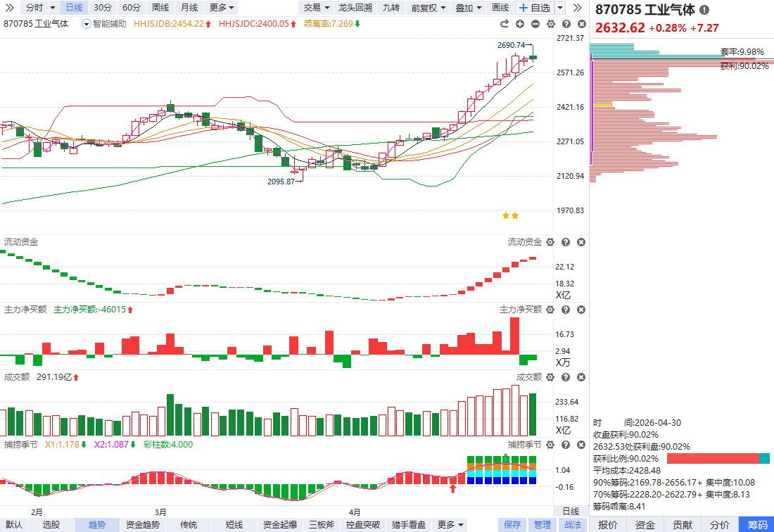
Task: Click the info icon beside 工业气体 title
Action: pyautogui.click(x=704, y=11)
